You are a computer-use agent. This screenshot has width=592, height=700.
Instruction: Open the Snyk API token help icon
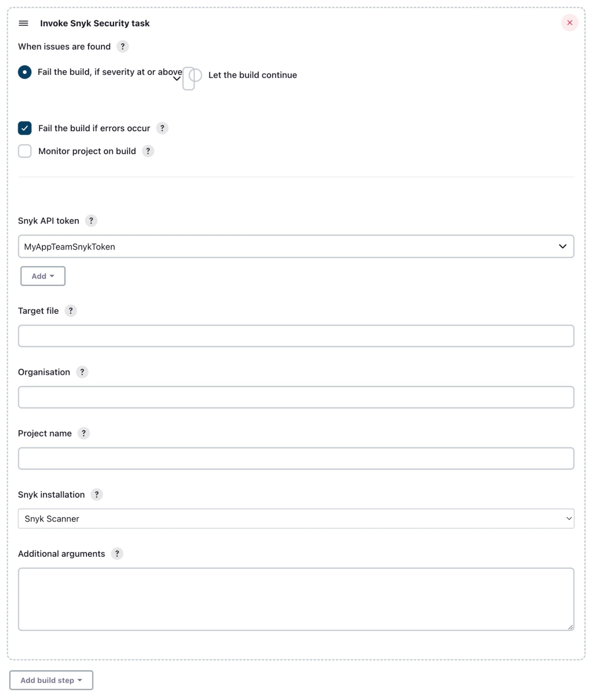(91, 221)
